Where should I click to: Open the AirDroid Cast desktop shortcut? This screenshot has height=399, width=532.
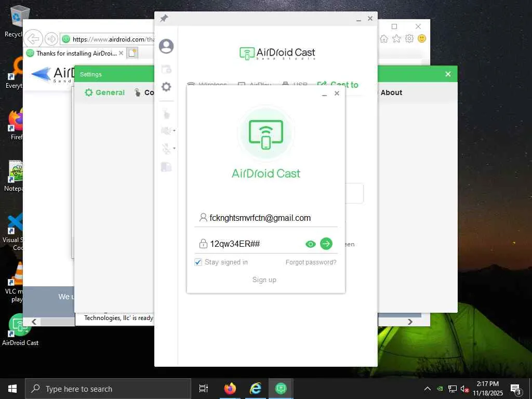[x=20, y=330]
